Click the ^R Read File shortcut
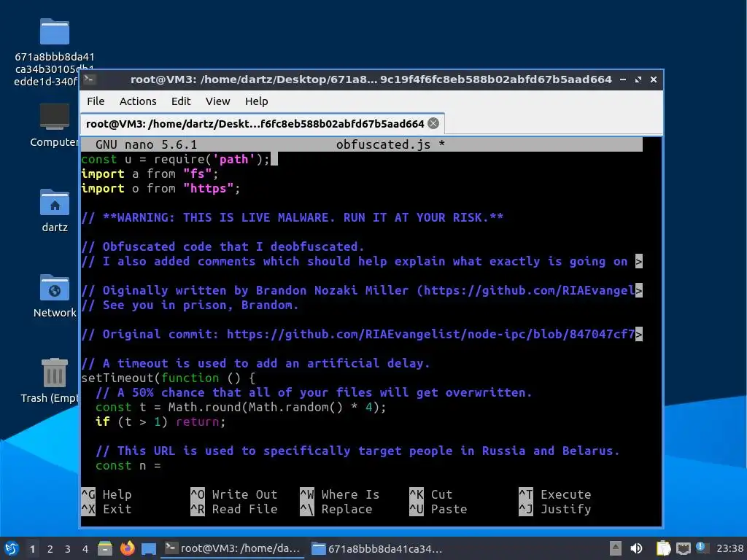747x560 pixels. [x=234, y=509]
